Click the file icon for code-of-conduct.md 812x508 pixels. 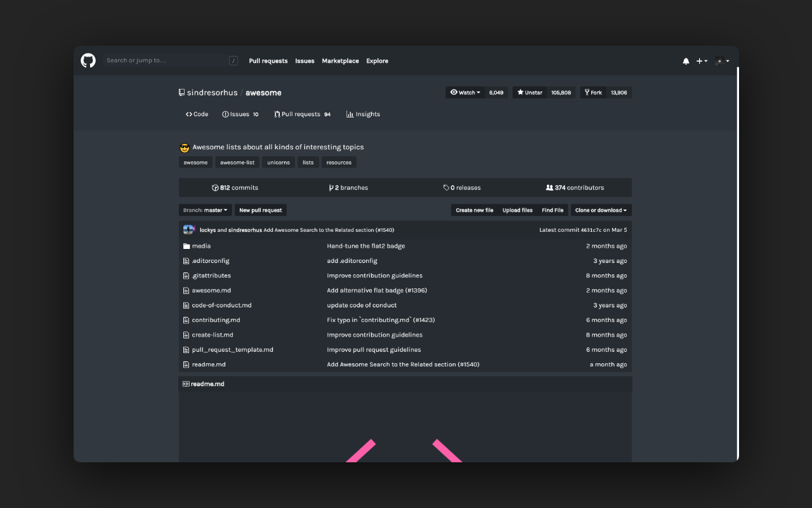[x=186, y=305]
